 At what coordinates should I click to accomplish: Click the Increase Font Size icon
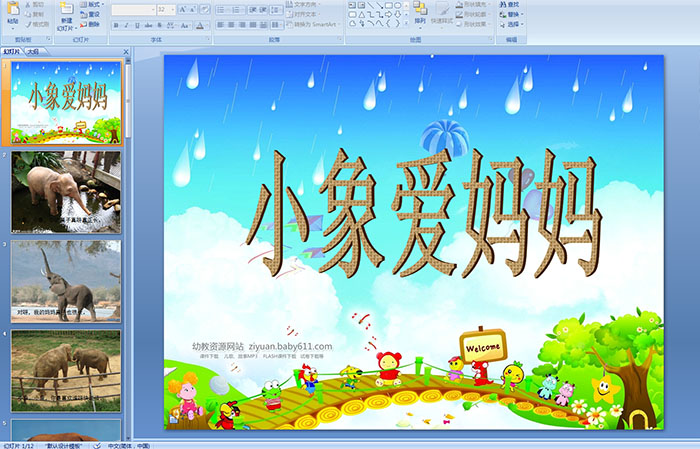click(183, 9)
